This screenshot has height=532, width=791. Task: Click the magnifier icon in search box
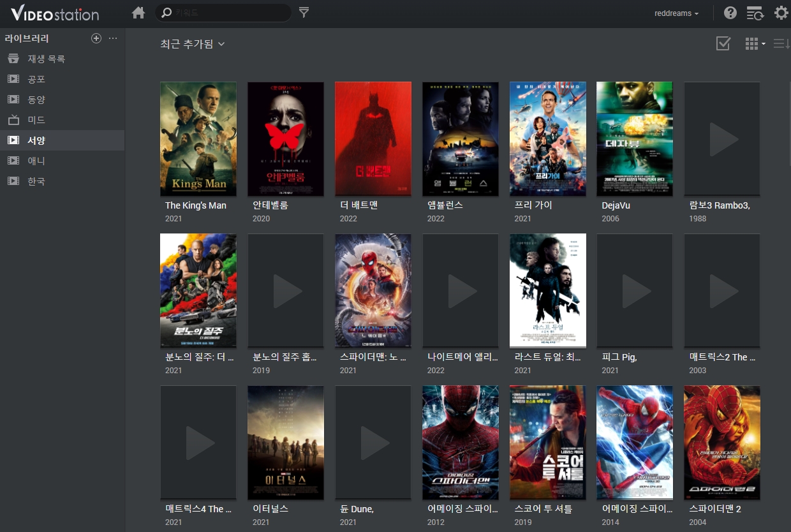pos(167,13)
